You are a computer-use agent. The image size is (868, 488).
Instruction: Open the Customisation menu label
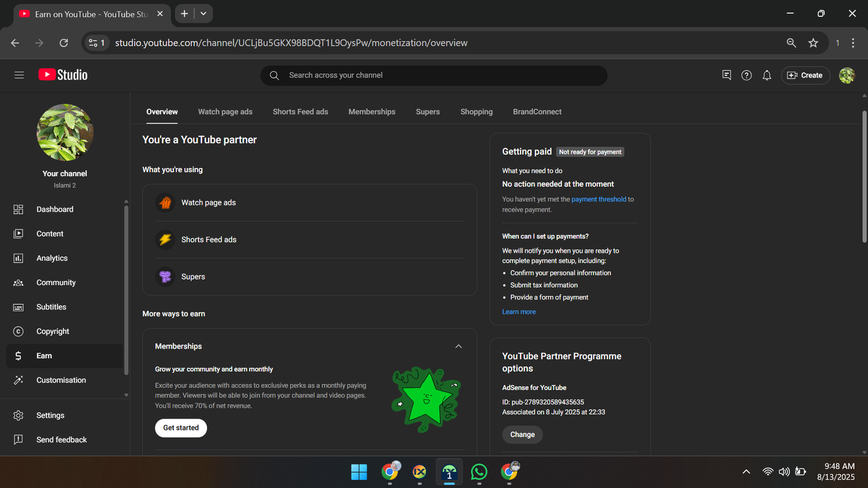click(x=61, y=380)
